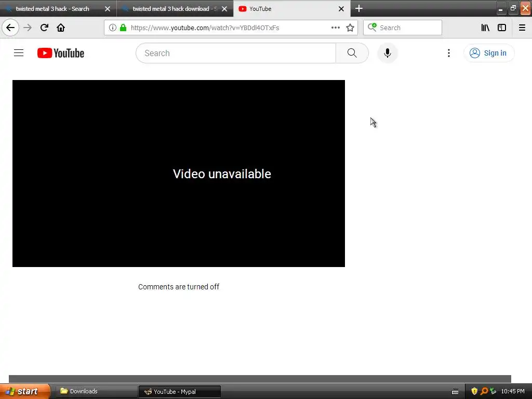
Task: Click the security shield tray icon
Action: pyautogui.click(x=474, y=391)
